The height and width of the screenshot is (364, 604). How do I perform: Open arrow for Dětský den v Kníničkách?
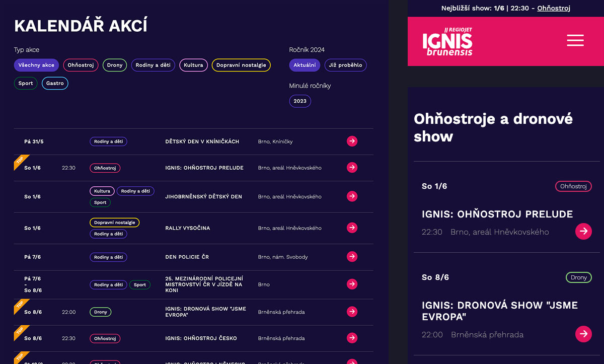click(x=352, y=141)
